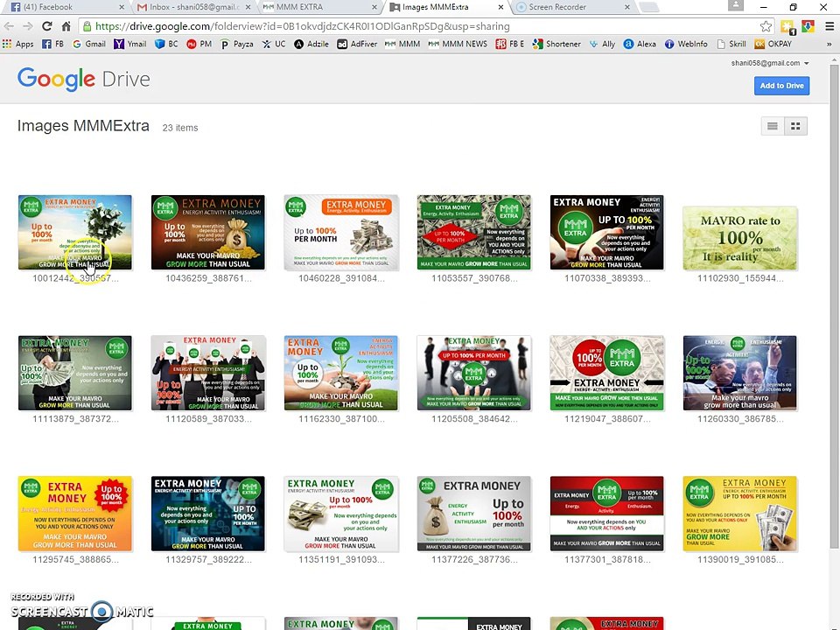Open the AdFiver bookmark
The image size is (840, 630).
pos(357,44)
